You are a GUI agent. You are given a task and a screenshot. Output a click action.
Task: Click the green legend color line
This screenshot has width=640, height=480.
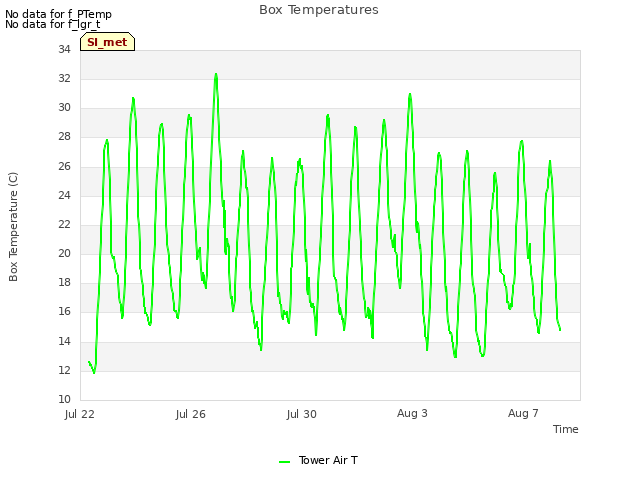pos(284,462)
